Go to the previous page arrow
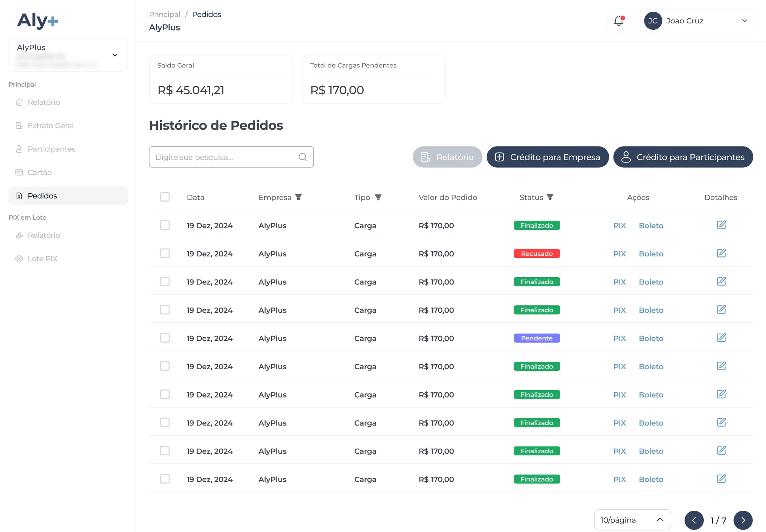The height and width of the screenshot is (532, 766). point(694,520)
